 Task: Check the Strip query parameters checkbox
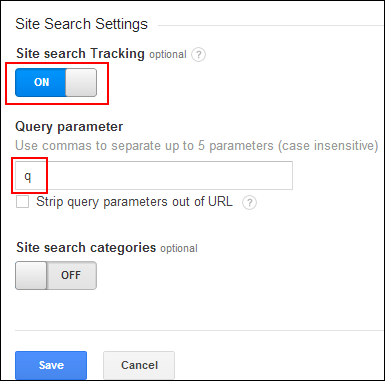click(22, 201)
